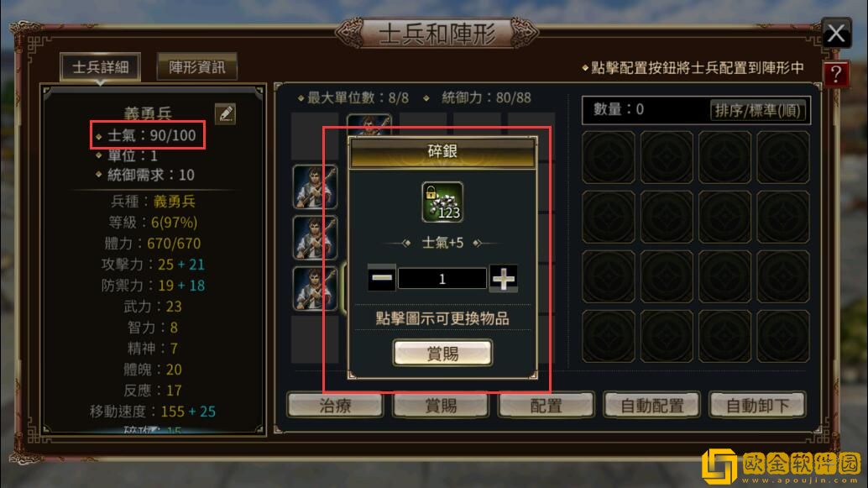Click the 自動配置 button
This screenshot has width=868, height=488.
(651, 406)
